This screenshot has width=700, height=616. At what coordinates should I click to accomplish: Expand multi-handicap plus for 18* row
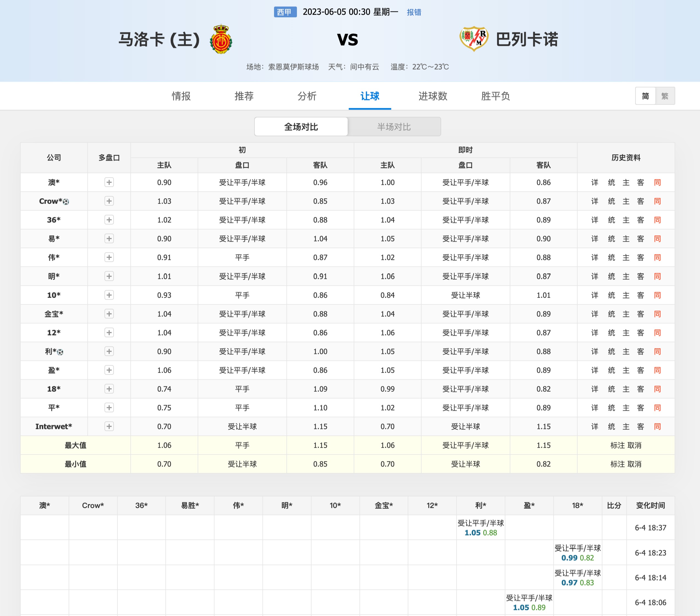pyautogui.click(x=109, y=389)
